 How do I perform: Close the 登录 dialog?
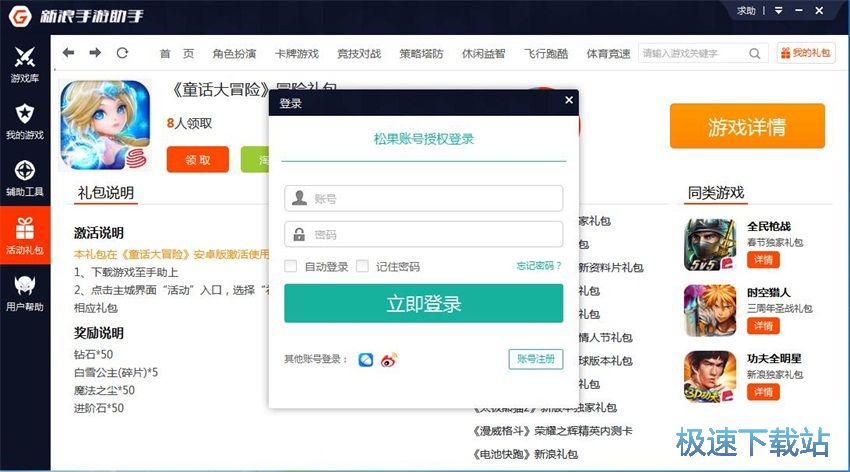(569, 100)
